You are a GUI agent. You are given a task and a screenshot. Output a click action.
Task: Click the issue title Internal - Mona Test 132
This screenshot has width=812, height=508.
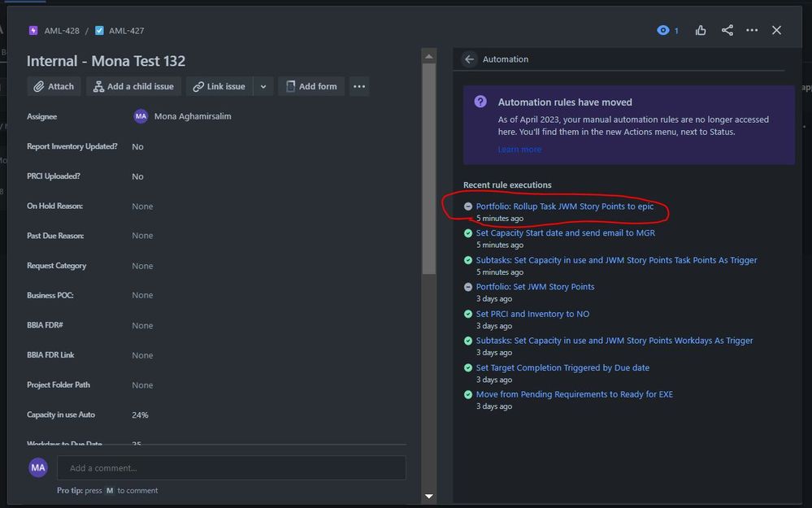pyautogui.click(x=106, y=61)
